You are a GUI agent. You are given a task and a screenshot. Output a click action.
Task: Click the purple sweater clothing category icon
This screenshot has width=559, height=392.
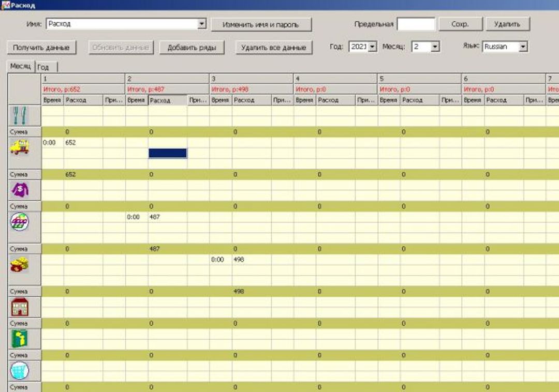click(x=20, y=190)
